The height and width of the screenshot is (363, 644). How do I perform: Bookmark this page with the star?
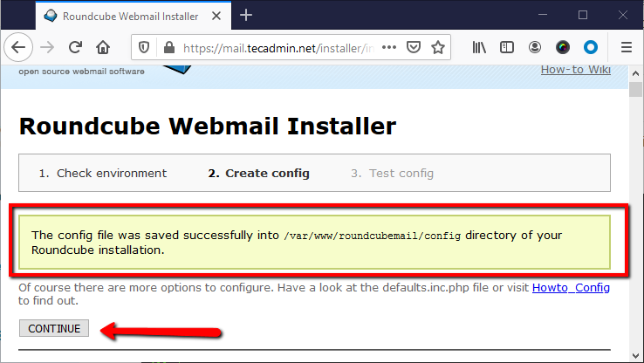pos(438,47)
